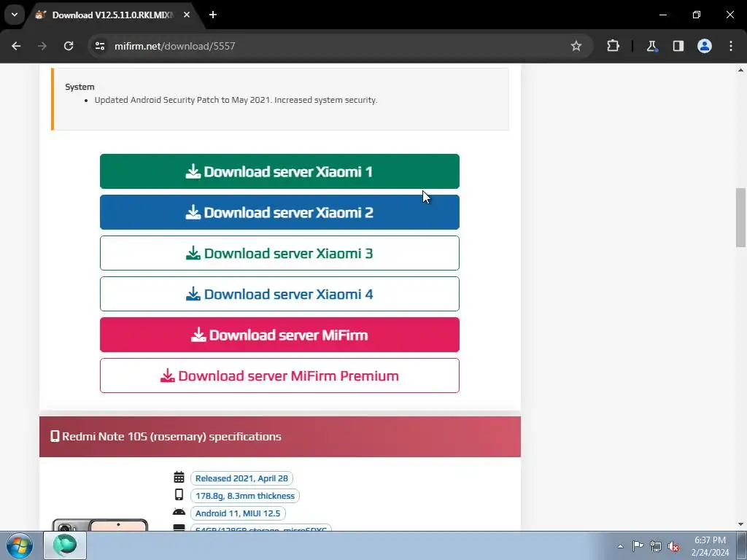This screenshot has height=560, width=747.
Task: View site information icon in address bar
Action: (x=99, y=46)
